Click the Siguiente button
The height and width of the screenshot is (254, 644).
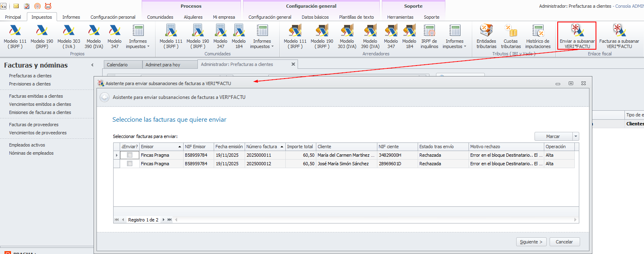[x=531, y=242]
